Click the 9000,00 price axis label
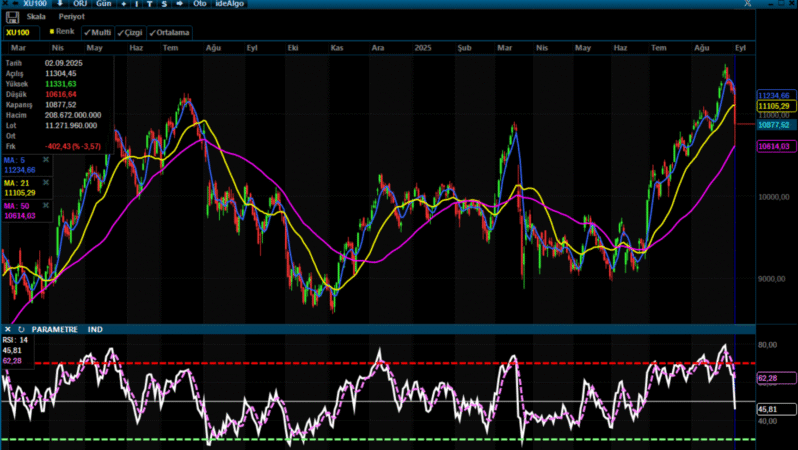The height and width of the screenshot is (450, 798). pos(772,279)
